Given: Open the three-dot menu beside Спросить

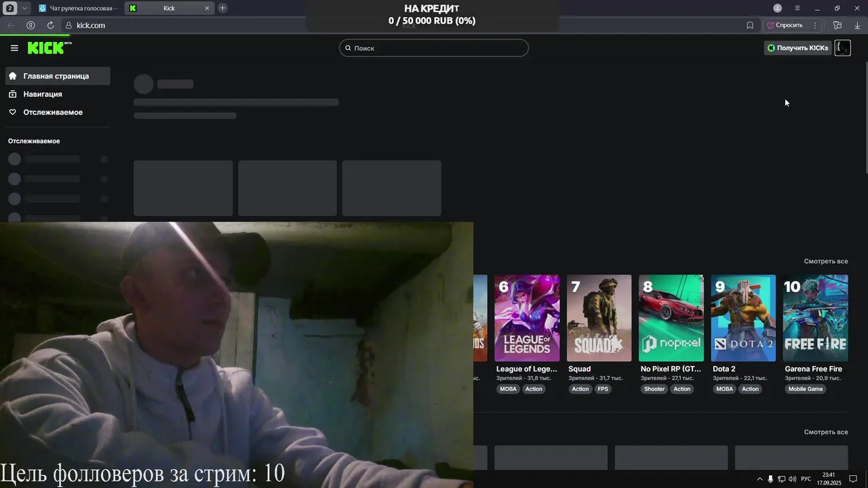Looking at the screenshot, I should point(815,25).
